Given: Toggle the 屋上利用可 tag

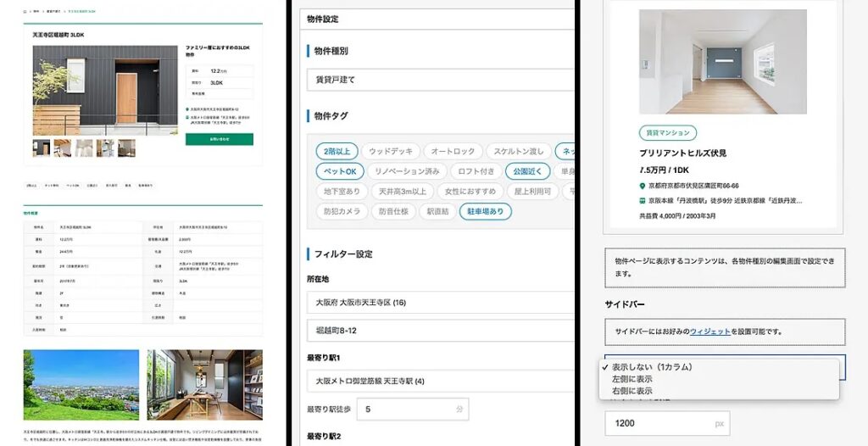Looking at the screenshot, I should click(533, 192).
